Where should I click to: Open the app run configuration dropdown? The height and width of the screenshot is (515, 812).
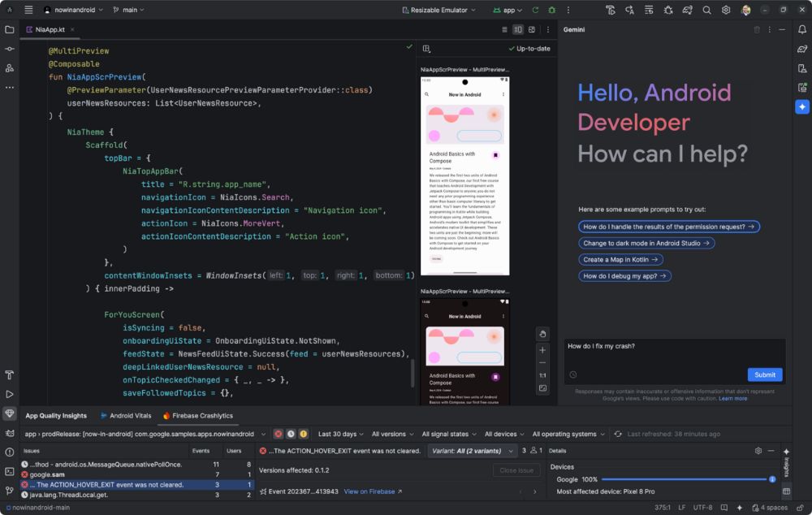(x=508, y=10)
